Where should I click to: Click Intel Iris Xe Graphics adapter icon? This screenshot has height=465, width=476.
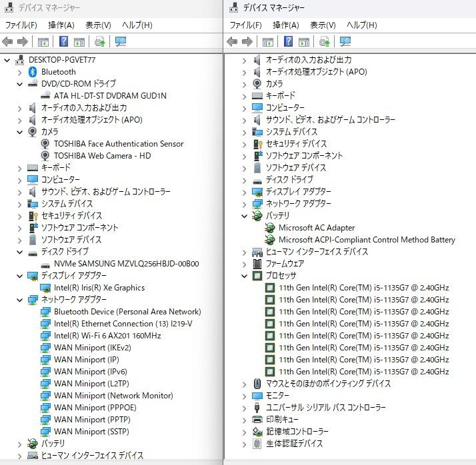point(45,288)
